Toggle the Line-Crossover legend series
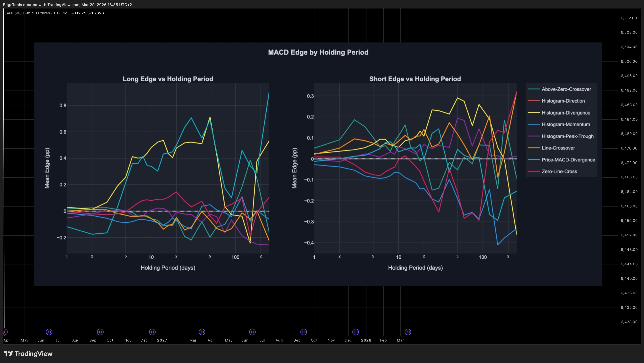This screenshot has width=644, height=363. tap(551, 148)
